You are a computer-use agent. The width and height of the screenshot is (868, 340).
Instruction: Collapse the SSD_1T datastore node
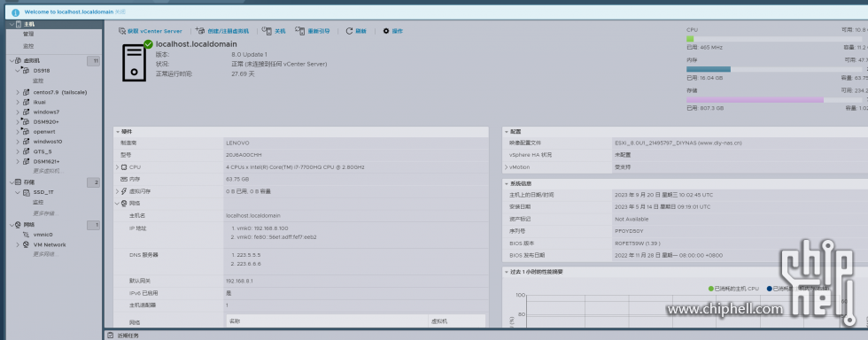point(18,193)
